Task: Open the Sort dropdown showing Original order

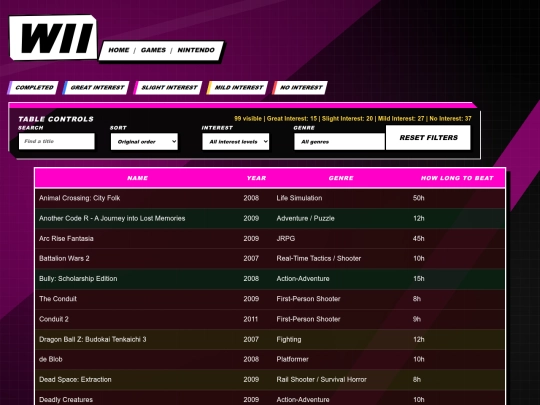Action: click(x=144, y=142)
